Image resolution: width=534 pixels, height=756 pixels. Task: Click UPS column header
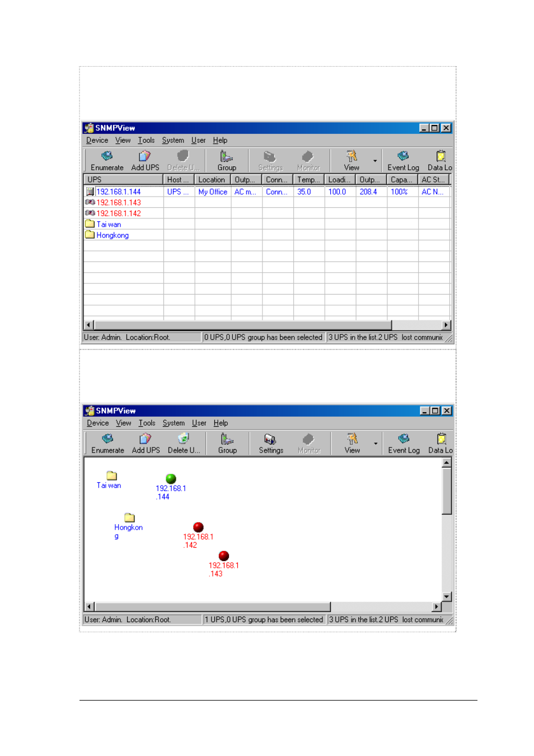click(x=124, y=180)
